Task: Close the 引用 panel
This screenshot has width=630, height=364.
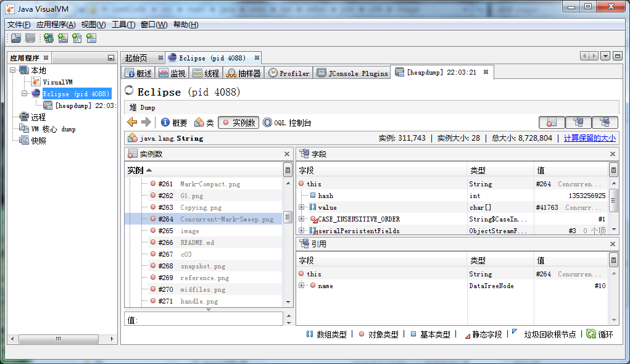Action: 613,244
